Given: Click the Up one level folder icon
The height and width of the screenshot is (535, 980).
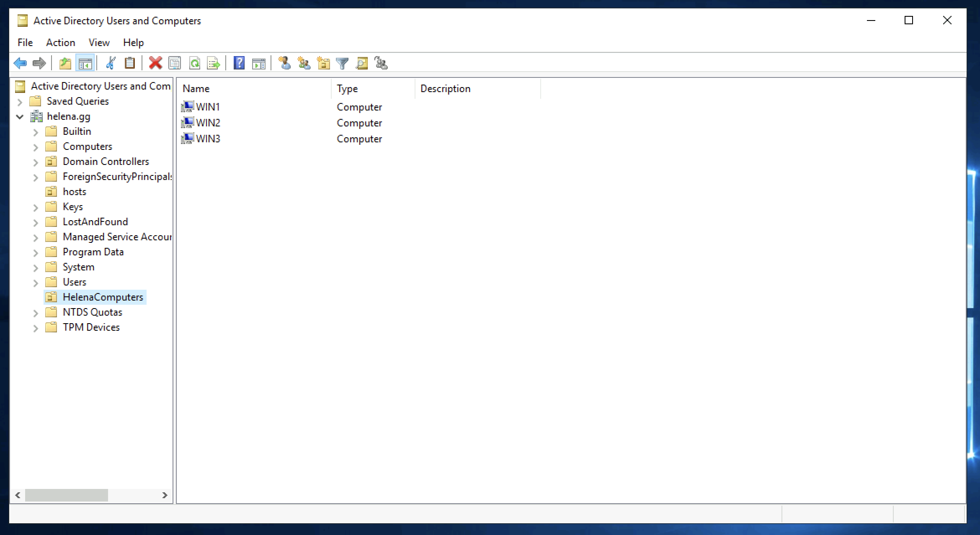Looking at the screenshot, I should coord(65,63).
